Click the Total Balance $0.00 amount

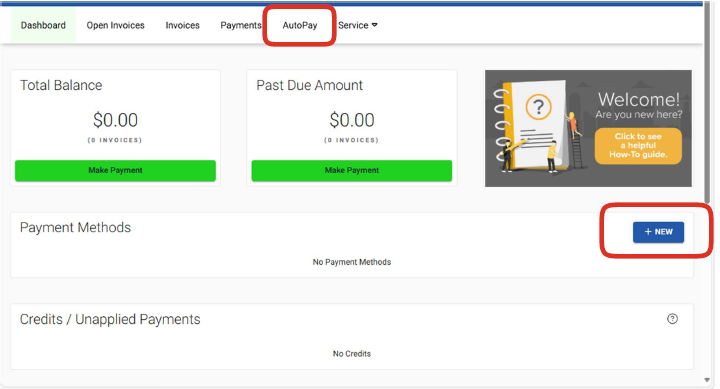tap(115, 120)
